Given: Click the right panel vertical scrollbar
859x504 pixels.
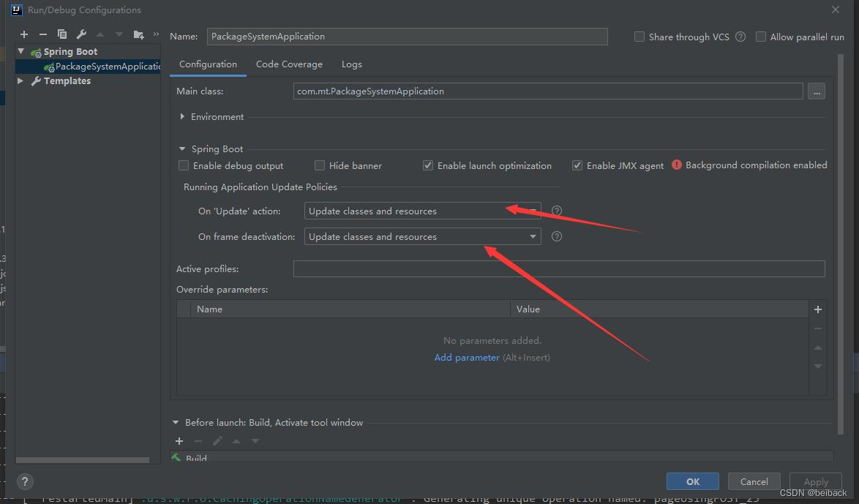Looking at the screenshot, I should (x=841, y=244).
